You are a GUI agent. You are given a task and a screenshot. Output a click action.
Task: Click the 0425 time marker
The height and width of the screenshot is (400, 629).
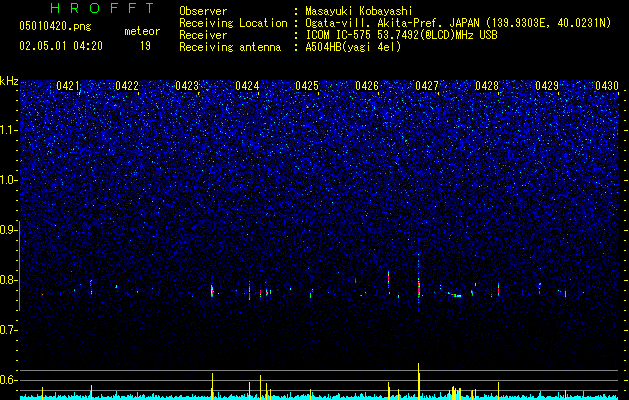[307, 85]
